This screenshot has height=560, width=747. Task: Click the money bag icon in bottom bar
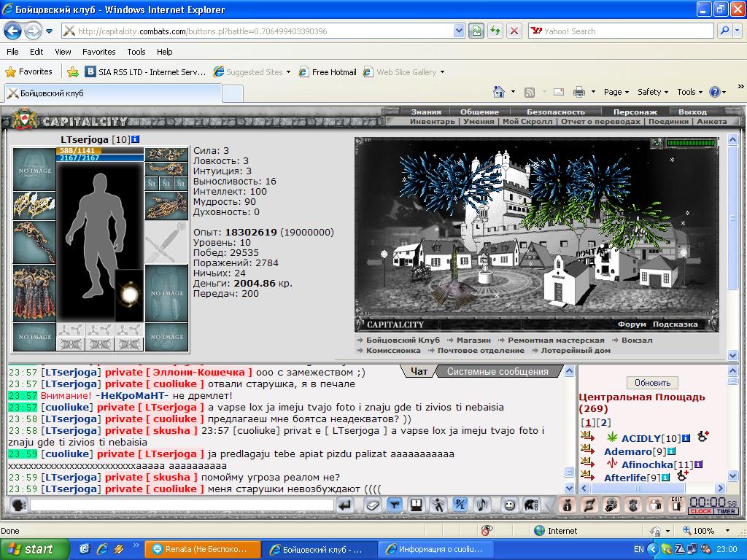tap(567, 505)
